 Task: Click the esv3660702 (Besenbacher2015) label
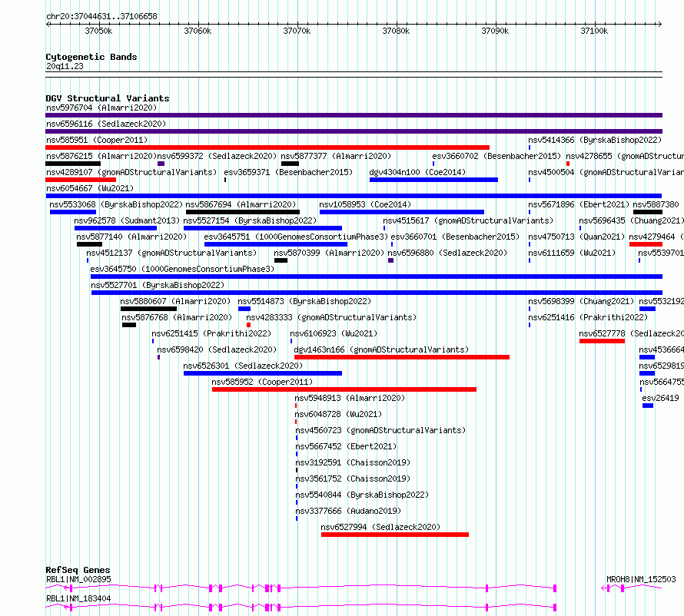pos(496,156)
